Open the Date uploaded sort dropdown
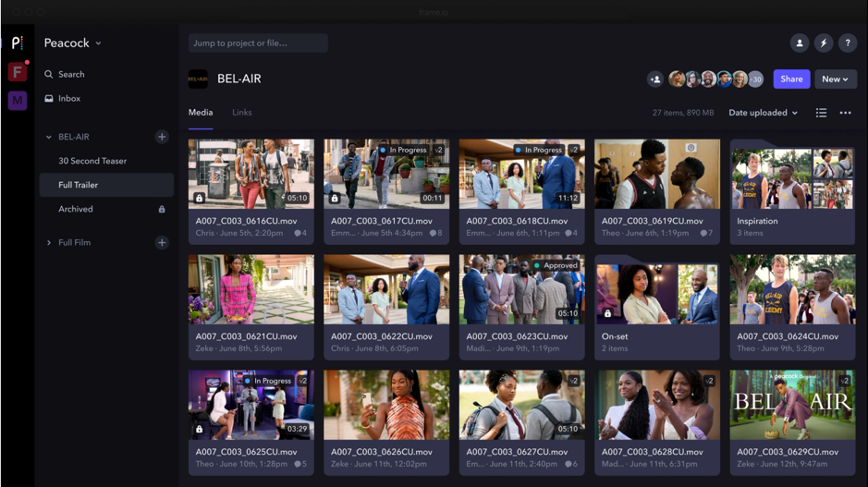Image resolution: width=868 pixels, height=487 pixels. point(763,113)
